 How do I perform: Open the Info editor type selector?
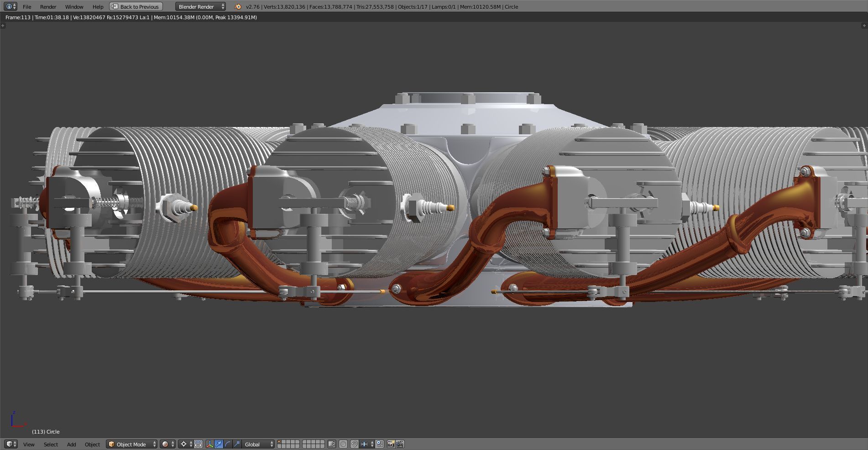(x=10, y=6)
